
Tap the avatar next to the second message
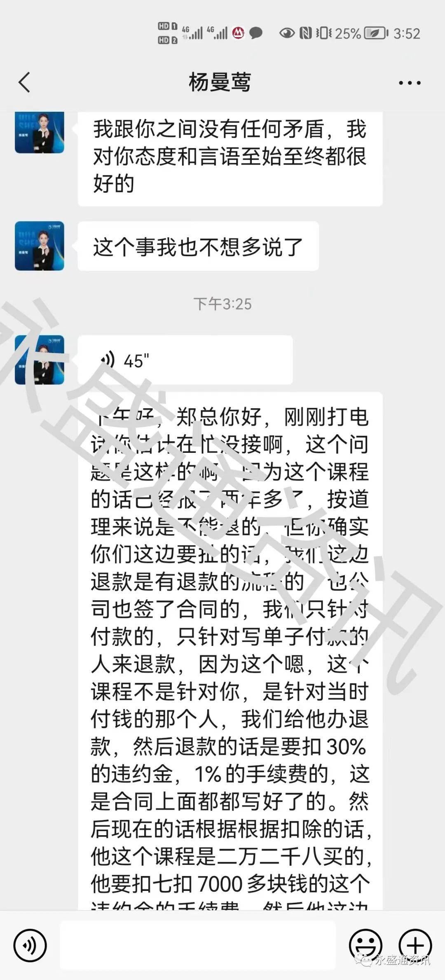coord(40,246)
